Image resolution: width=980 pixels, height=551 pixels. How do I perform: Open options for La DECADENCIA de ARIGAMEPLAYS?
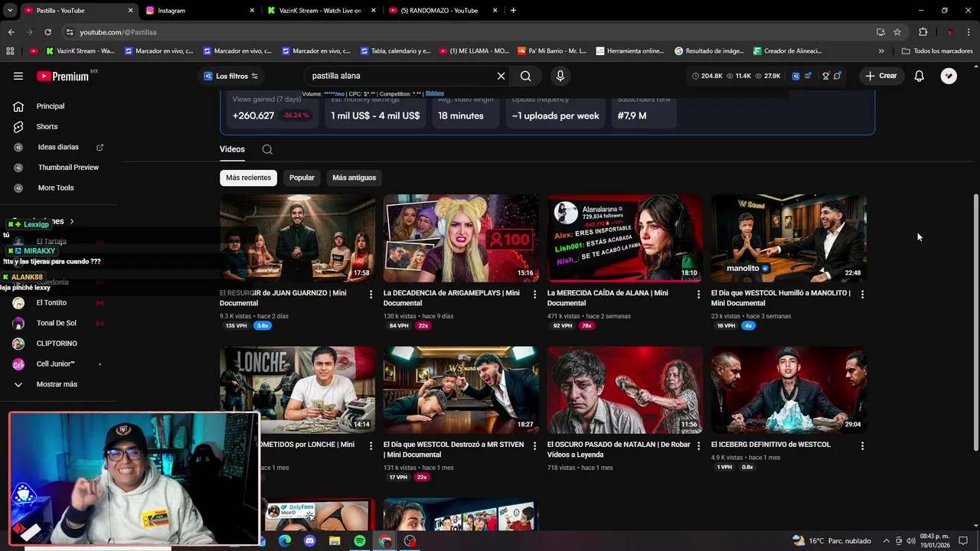(x=535, y=294)
